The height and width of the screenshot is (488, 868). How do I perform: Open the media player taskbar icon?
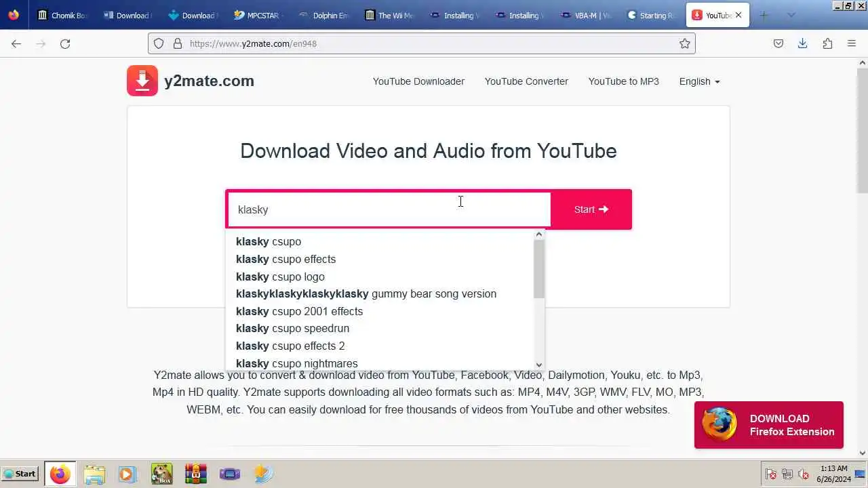point(127,474)
